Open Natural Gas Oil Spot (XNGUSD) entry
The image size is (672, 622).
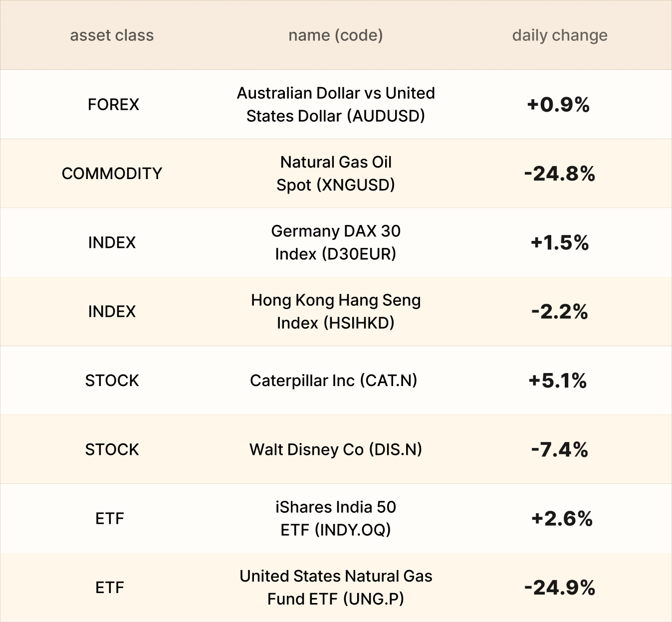335,173
